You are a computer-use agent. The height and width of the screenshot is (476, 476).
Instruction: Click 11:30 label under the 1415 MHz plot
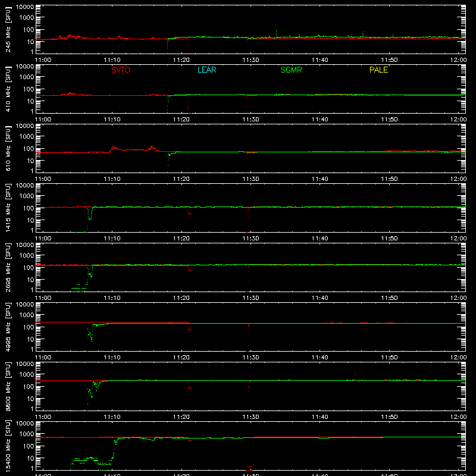tap(250, 239)
